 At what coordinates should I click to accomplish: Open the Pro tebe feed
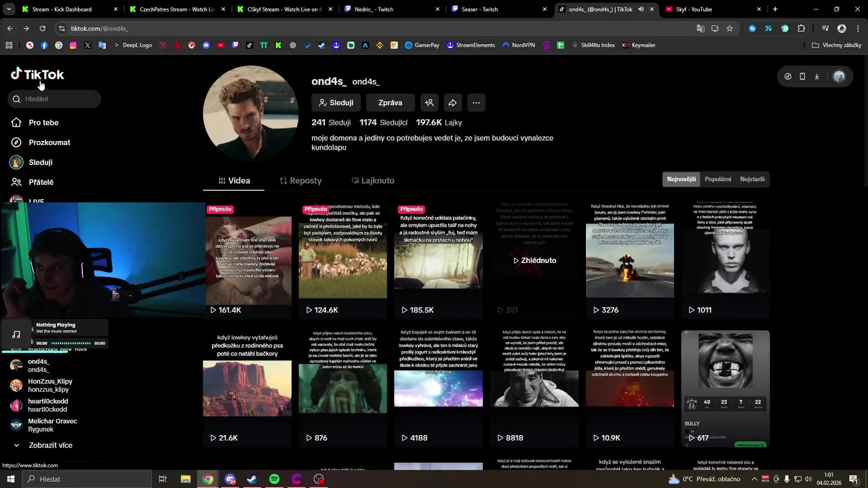pos(35,123)
